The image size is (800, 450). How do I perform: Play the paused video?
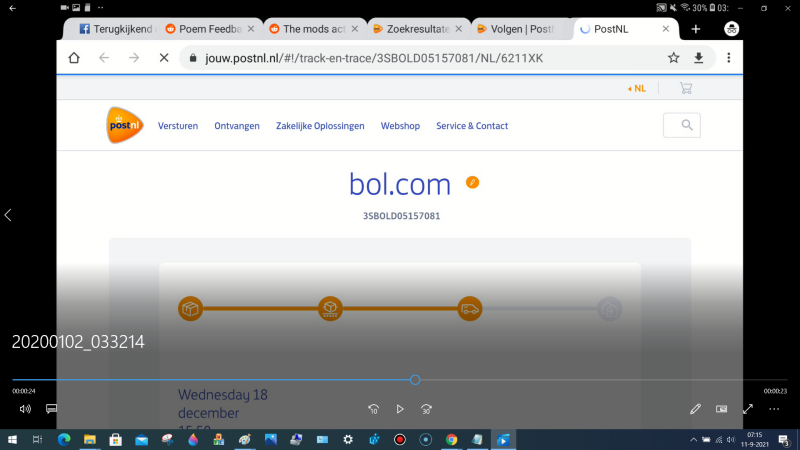click(400, 409)
